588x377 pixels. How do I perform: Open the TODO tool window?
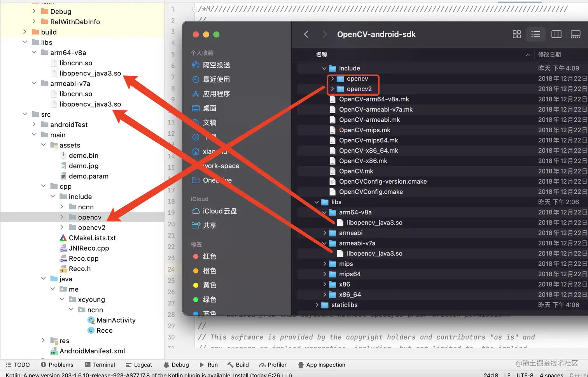(x=18, y=365)
